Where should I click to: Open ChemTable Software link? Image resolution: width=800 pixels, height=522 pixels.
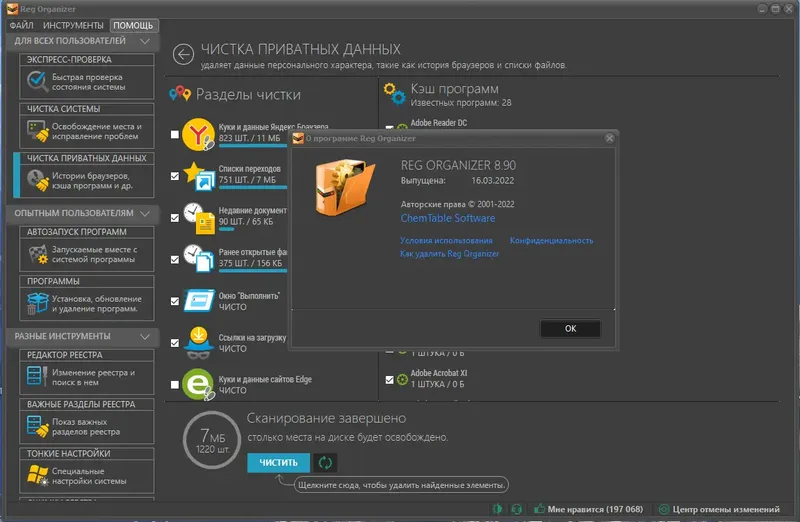pos(448,218)
